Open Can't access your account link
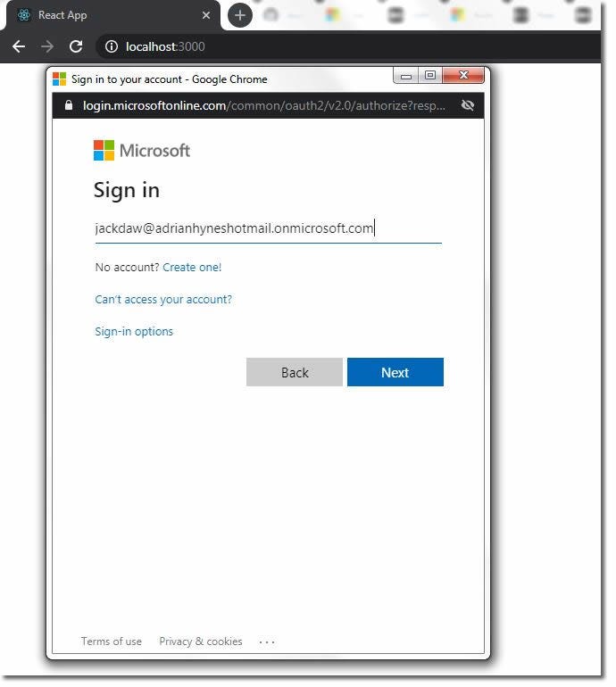Image resolution: width=616 pixels, height=687 pixels. pos(163,299)
